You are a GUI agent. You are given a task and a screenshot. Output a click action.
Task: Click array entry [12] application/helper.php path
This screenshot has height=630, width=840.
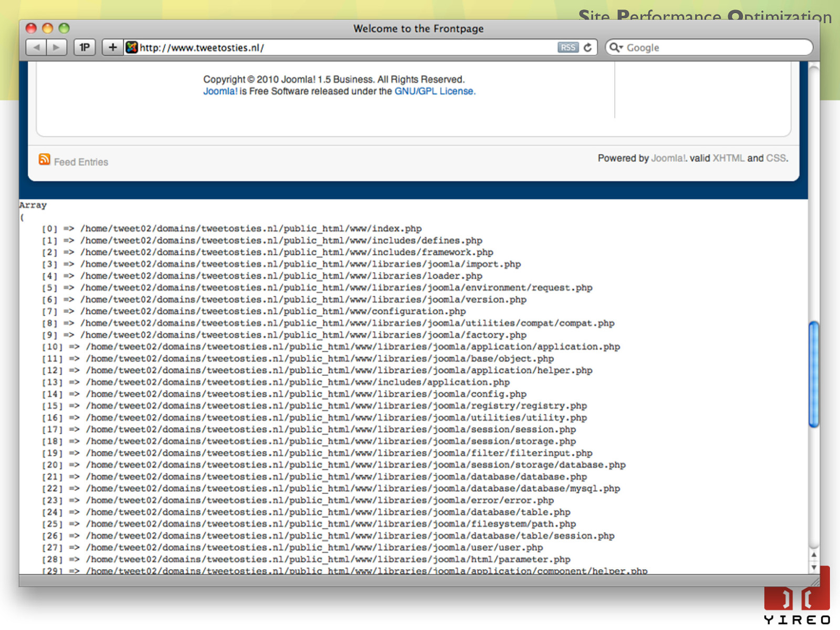[x=339, y=370]
